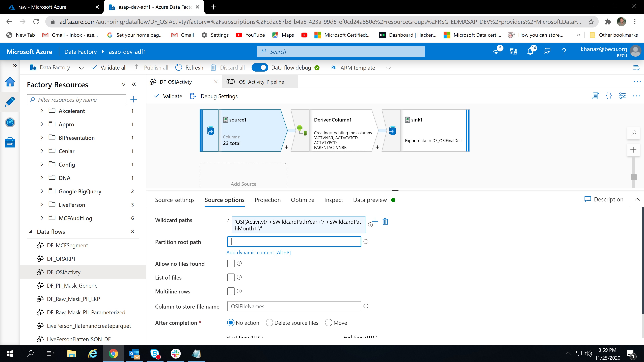This screenshot has width=644, height=362.
Task: Open data flow properties sliders icon
Action: (x=622, y=96)
